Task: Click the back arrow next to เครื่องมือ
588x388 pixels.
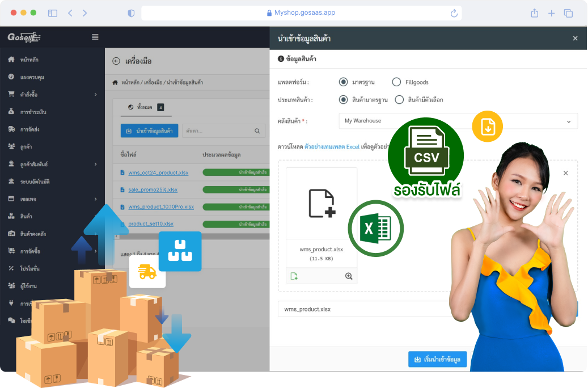Action: (116, 61)
